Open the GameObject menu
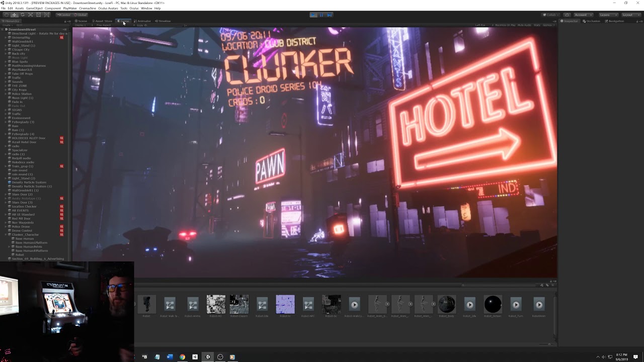 [x=34, y=9]
